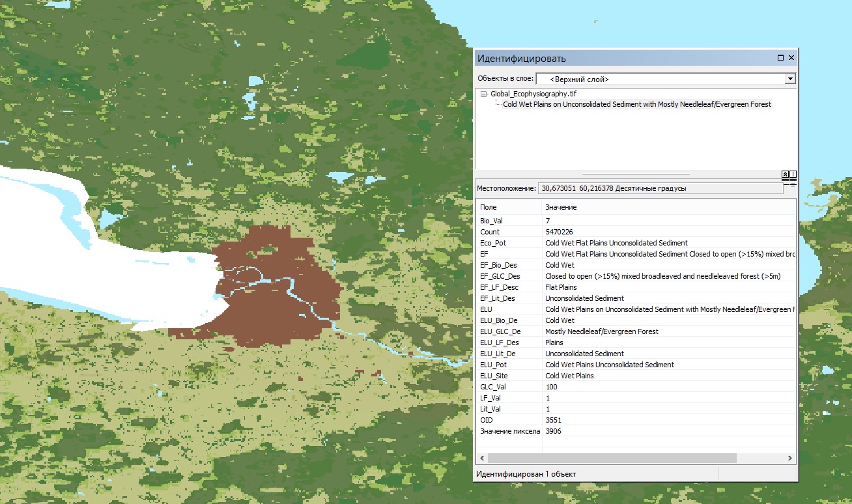Select the Global_Ecophysiography.tif layer entry
Image resolution: width=852 pixels, height=504 pixels.
click(x=533, y=94)
